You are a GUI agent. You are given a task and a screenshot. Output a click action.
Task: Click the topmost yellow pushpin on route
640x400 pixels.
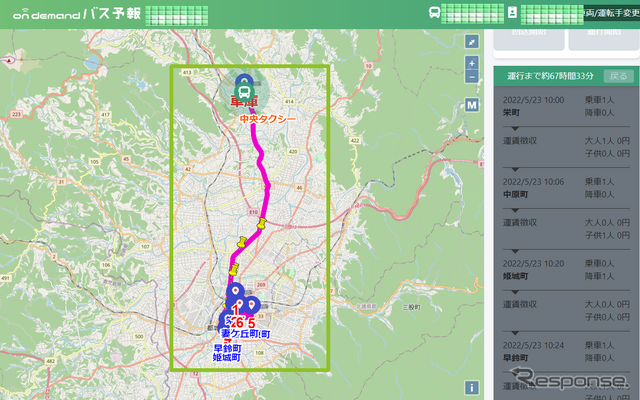click(x=262, y=224)
